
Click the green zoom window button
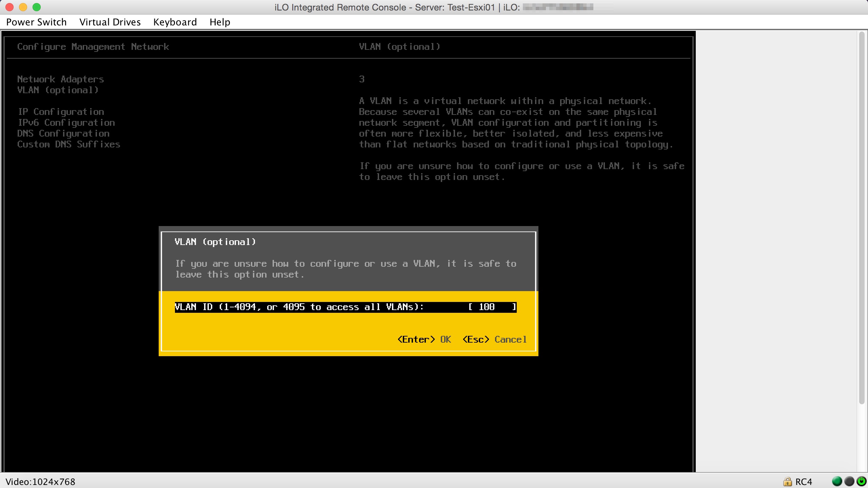(37, 7)
